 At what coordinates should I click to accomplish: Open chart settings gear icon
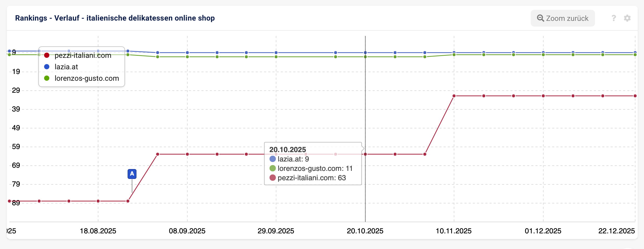(627, 18)
